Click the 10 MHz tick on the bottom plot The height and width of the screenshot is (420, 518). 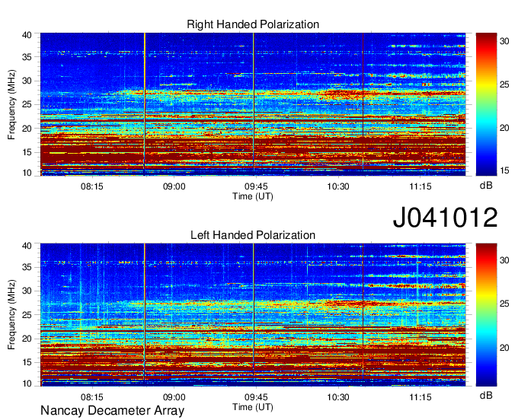coord(27,383)
